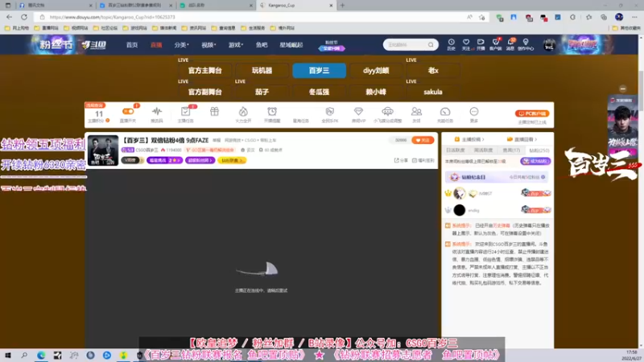Open the 主播任务 checklist icon
The height and width of the screenshot is (362, 644).
185,111
